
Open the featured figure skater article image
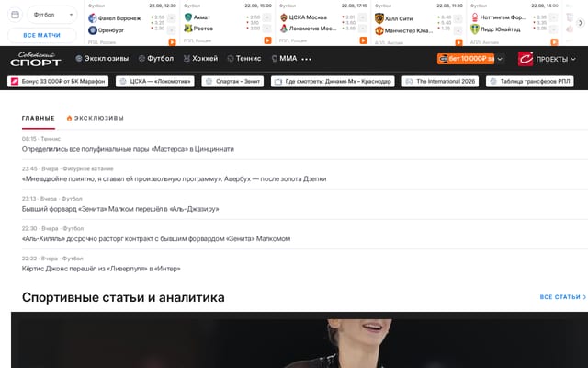click(300, 339)
